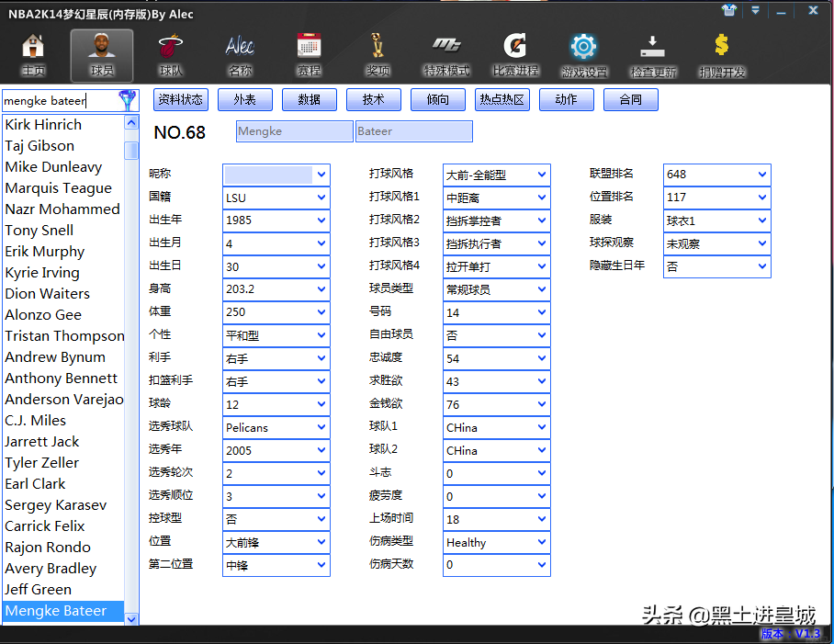Click the 合同 contract button
834x644 pixels.
point(630,99)
